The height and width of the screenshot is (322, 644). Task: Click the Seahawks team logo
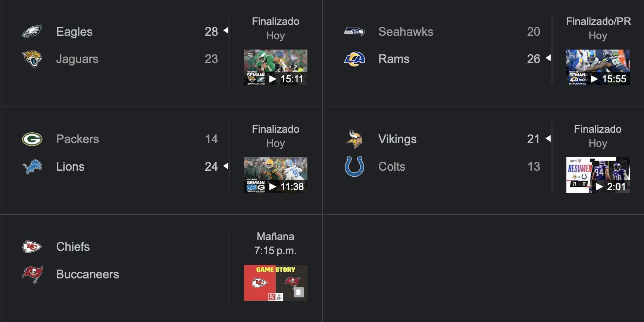click(x=354, y=32)
